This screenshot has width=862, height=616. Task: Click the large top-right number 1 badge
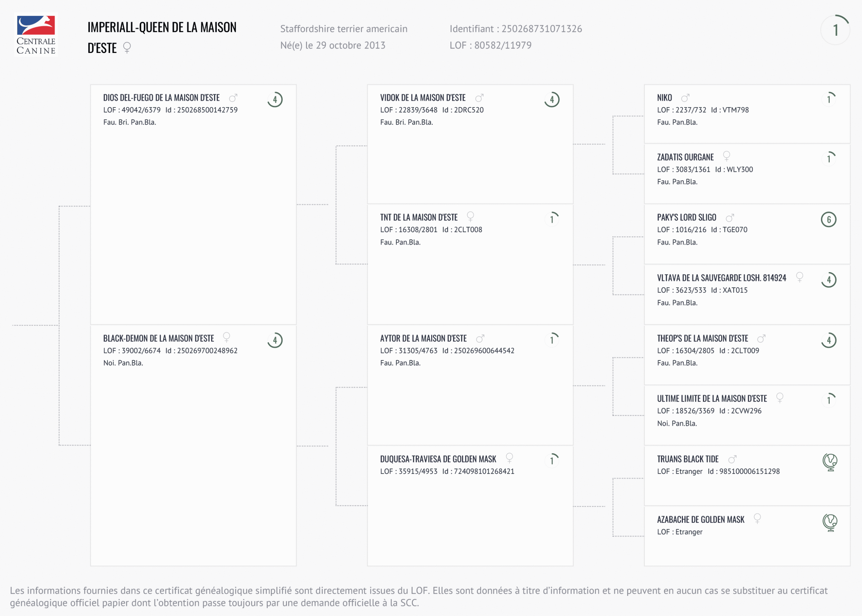pos(835,30)
